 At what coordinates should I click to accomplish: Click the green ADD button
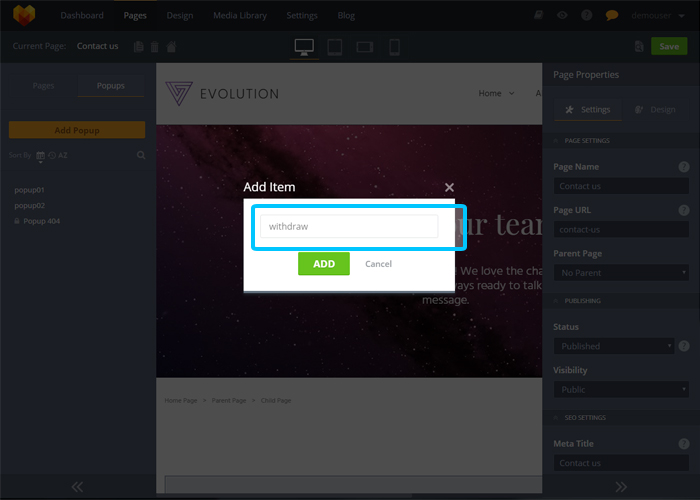324,264
